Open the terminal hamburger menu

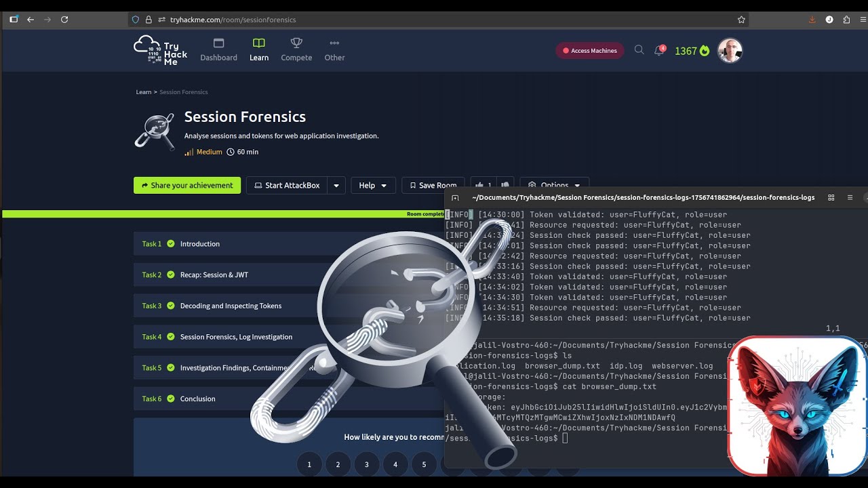point(850,198)
